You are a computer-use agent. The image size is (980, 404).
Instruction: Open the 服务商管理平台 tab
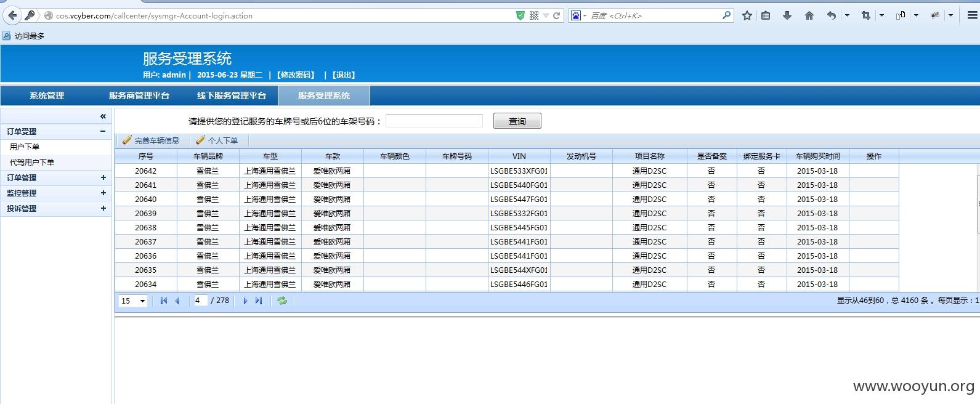tap(139, 95)
